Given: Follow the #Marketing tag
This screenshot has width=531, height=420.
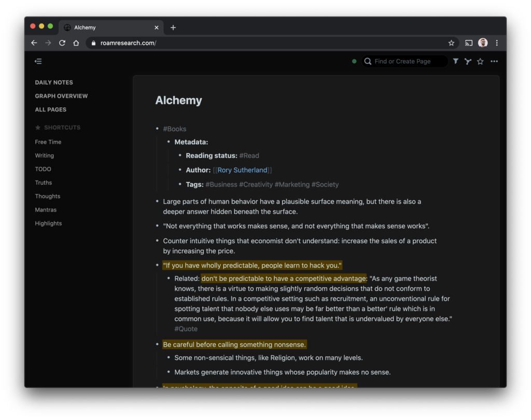Looking at the screenshot, I should click(x=292, y=185).
